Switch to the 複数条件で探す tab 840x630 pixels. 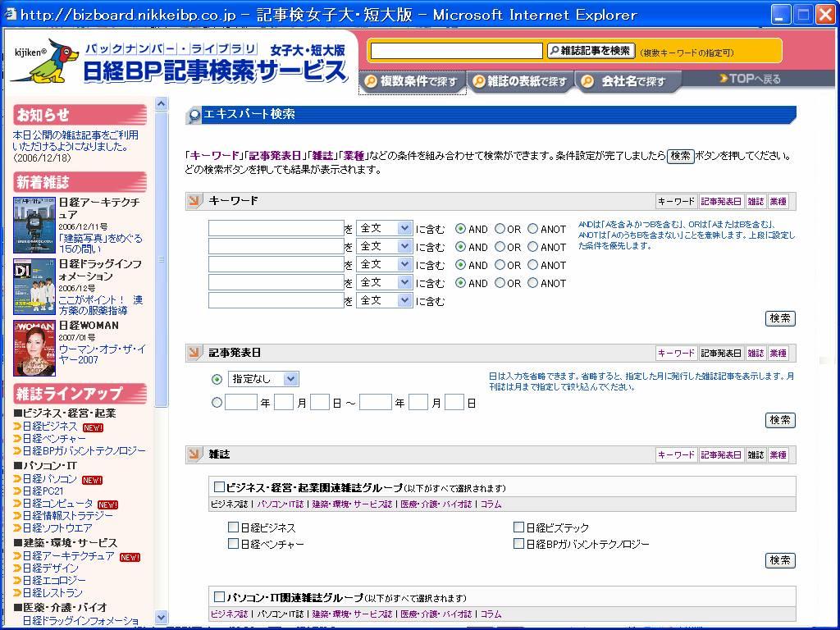tap(412, 82)
